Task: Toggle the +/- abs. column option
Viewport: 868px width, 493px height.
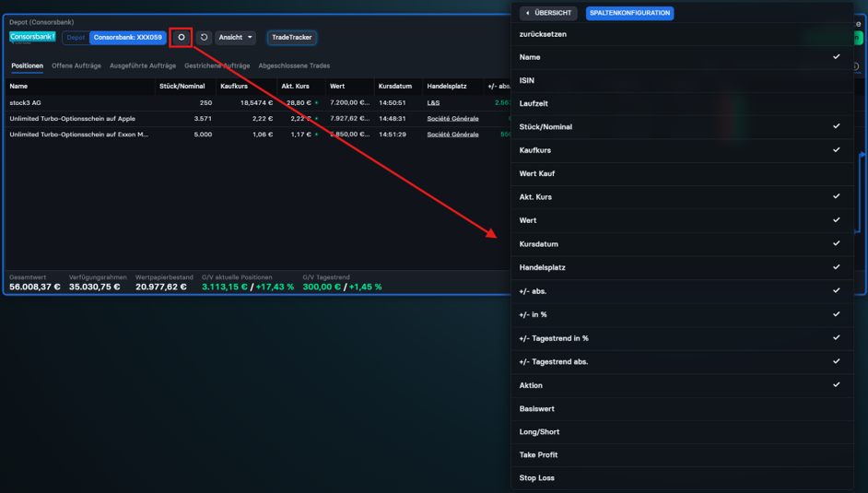Action: pyautogui.click(x=682, y=291)
